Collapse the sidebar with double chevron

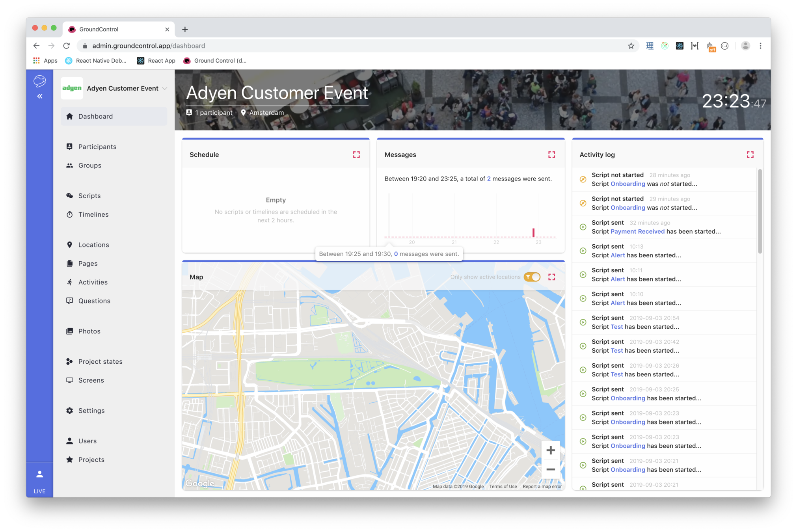tap(39, 96)
